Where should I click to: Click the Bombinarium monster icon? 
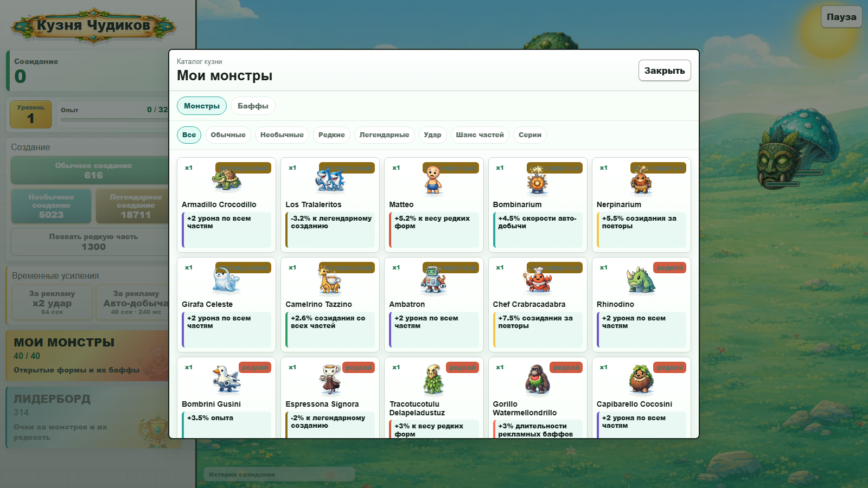click(x=537, y=180)
